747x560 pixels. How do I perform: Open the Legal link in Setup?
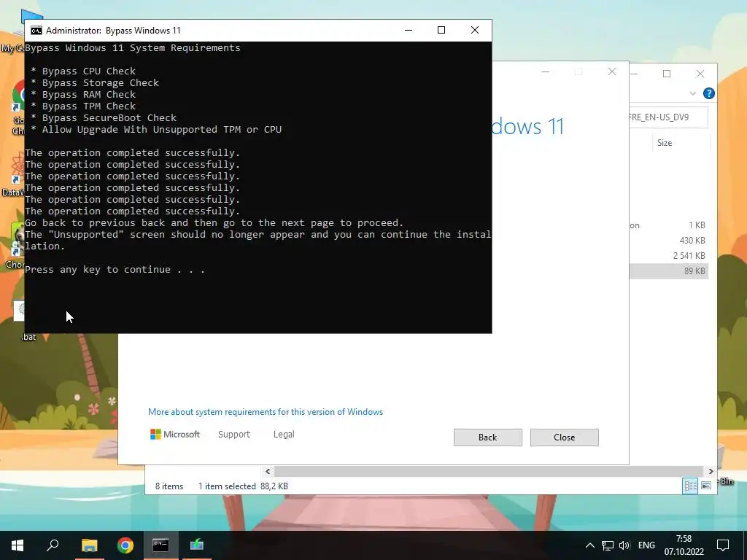tap(284, 435)
